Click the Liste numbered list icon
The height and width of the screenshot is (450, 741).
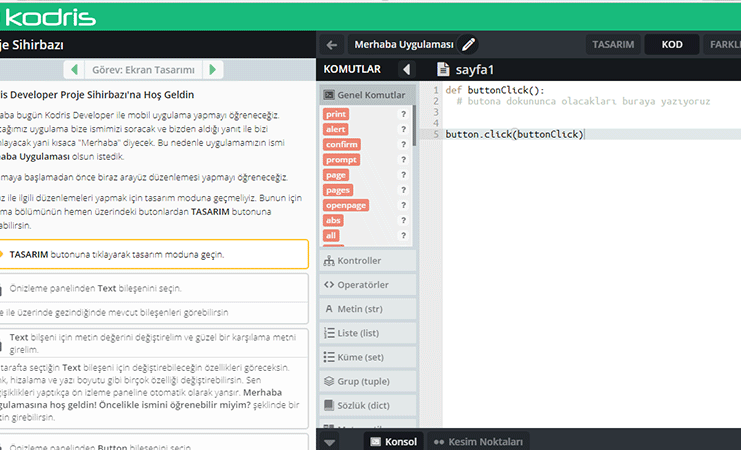tap(329, 333)
